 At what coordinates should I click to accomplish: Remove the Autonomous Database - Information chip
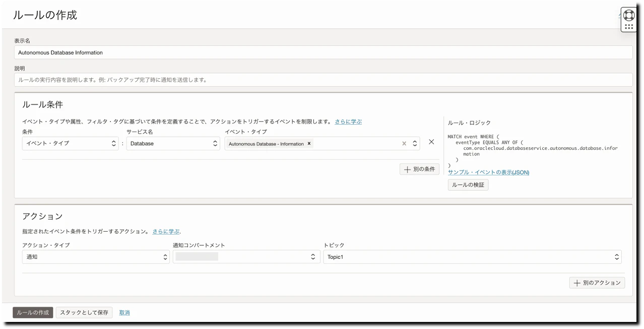coord(309,144)
